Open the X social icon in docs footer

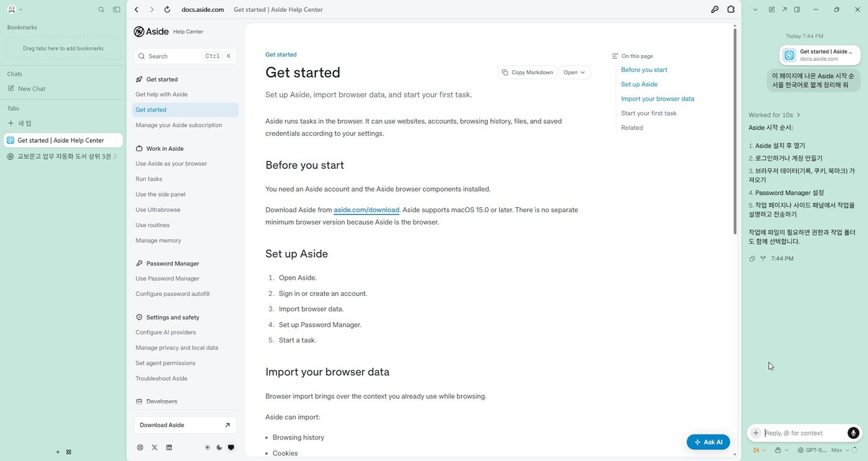pos(154,447)
